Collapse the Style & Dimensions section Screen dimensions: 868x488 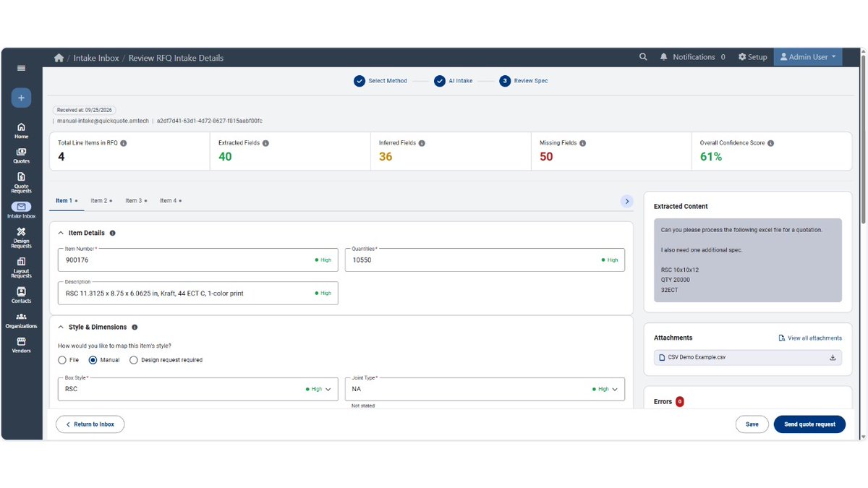(61, 327)
